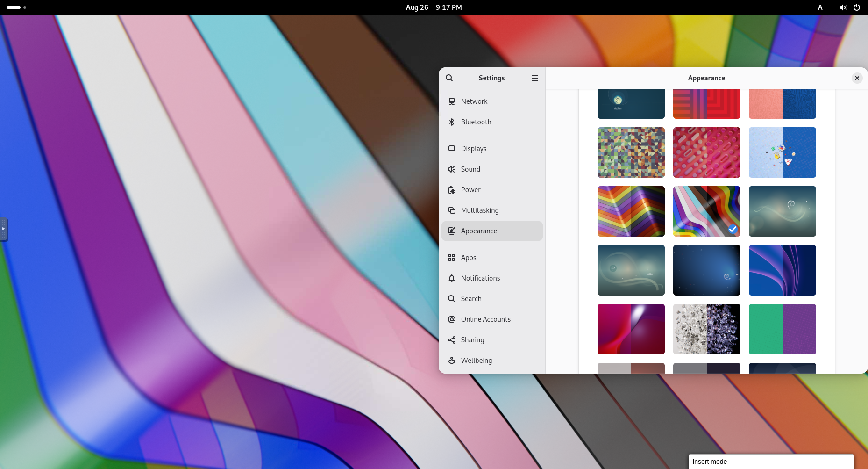Open the system menu via the power icon
The height and width of the screenshot is (469, 868).
[x=857, y=7]
